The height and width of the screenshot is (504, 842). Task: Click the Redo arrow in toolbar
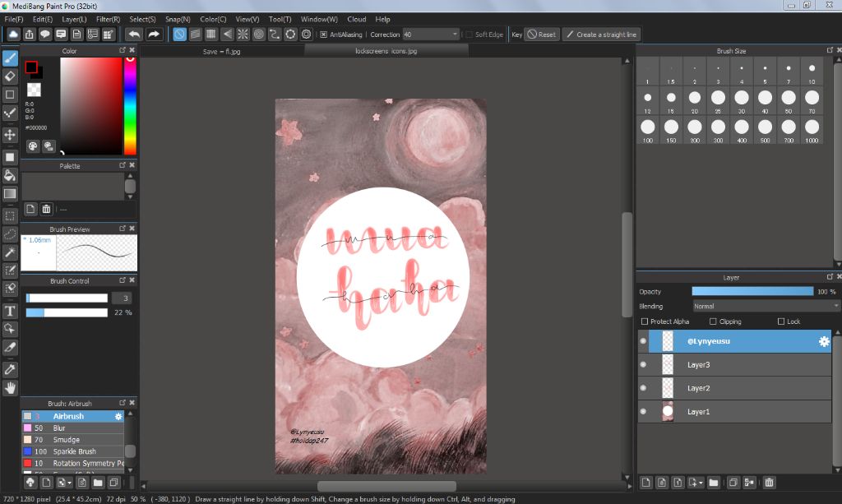click(154, 35)
